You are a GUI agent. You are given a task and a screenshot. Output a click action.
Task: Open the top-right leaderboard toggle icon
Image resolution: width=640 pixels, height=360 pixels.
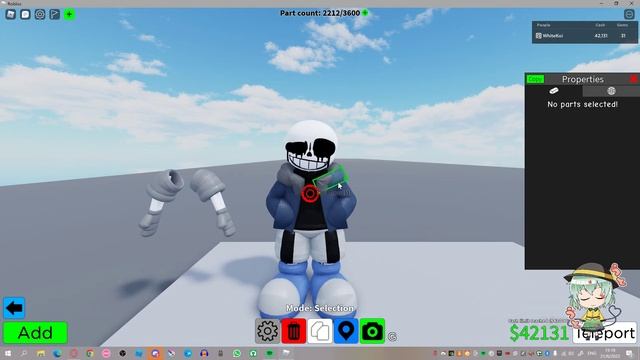[x=629, y=14]
